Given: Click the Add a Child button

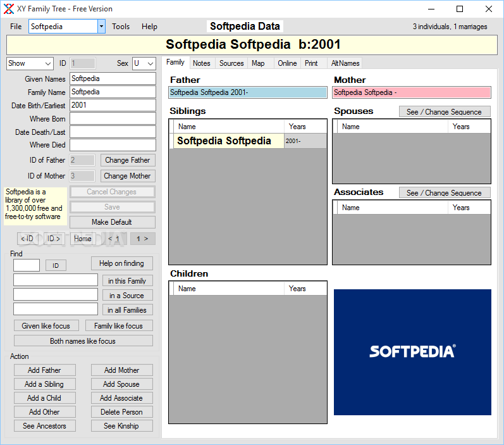Looking at the screenshot, I should pyautogui.click(x=45, y=398).
